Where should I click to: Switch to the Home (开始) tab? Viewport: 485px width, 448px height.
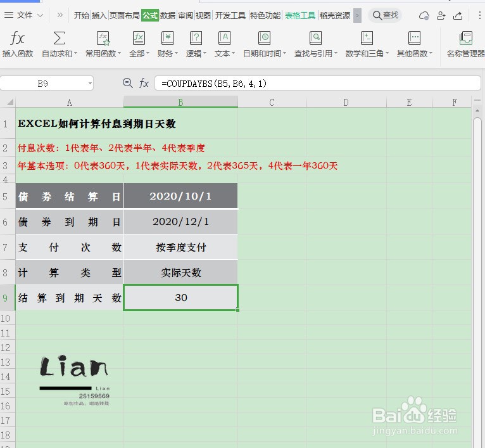coord(81,15)
